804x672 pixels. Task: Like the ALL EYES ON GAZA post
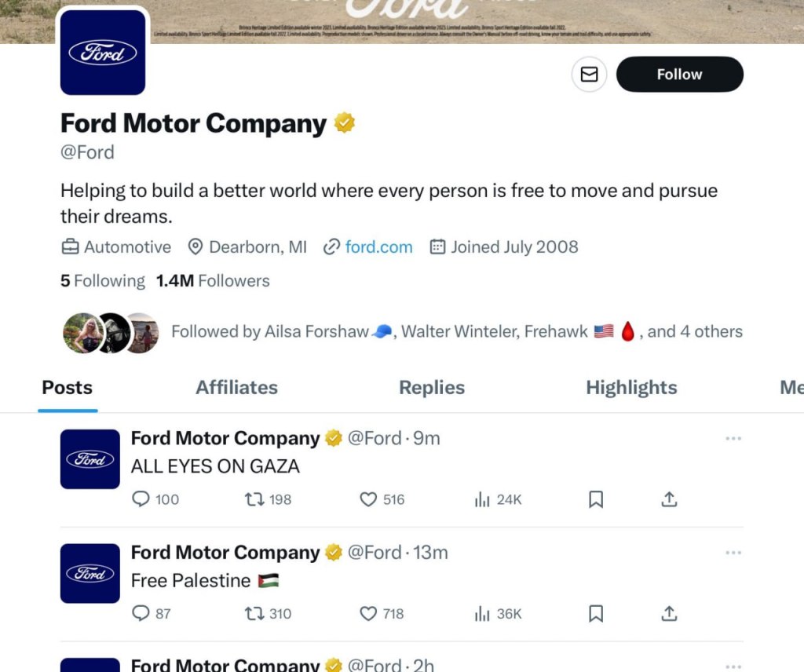click(x=368, y=499)
